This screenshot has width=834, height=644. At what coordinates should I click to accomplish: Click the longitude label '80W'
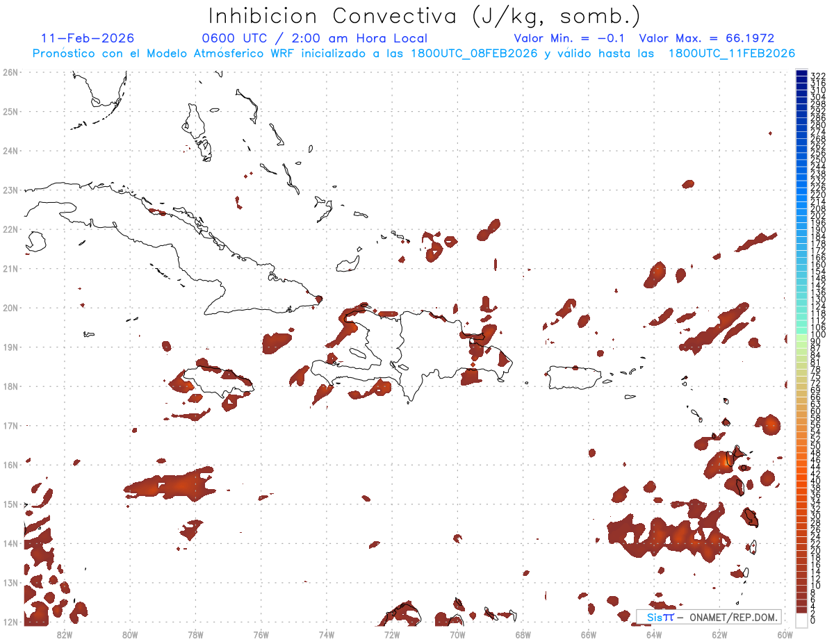point(130,634)
